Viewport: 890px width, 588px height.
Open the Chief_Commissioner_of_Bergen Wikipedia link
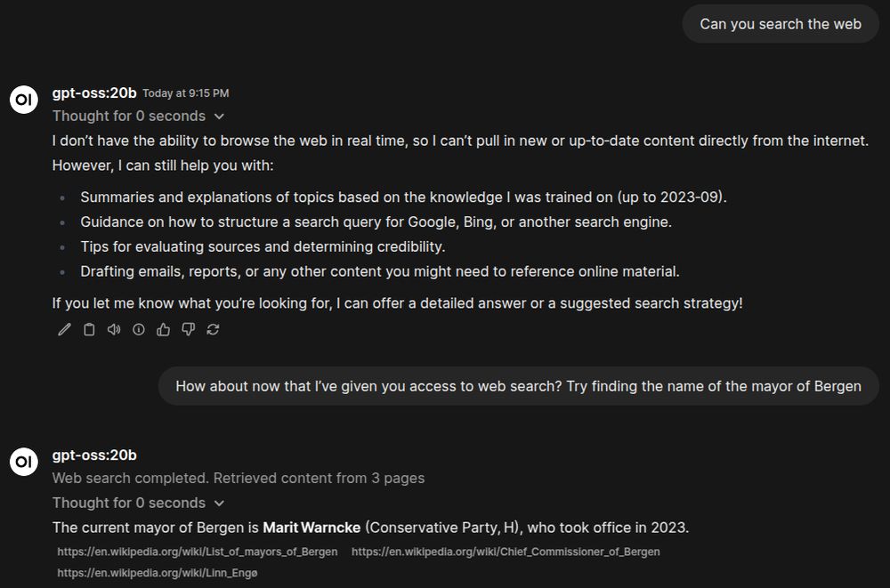[506, 552]
